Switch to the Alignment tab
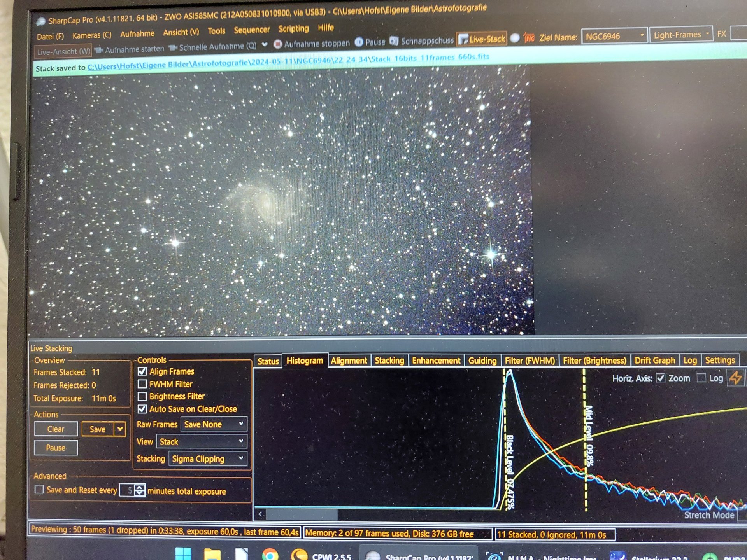The height and width of the screenshot is (560, 747). [349, 360]
